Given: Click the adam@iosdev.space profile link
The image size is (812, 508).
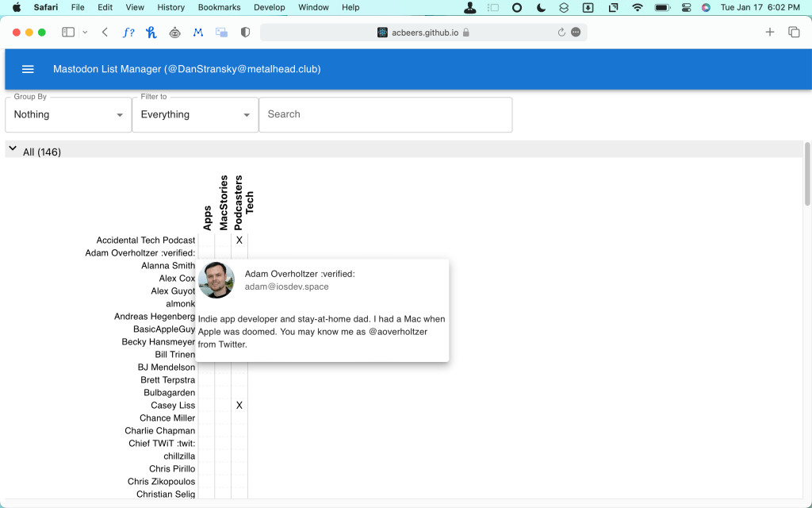Looking at the screenshot, I should 286,287.
